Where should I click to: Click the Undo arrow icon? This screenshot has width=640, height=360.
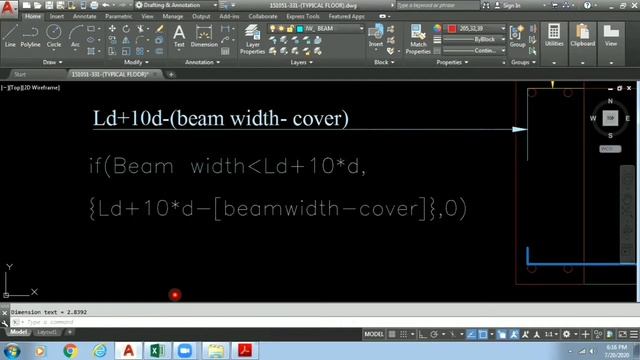106,5
